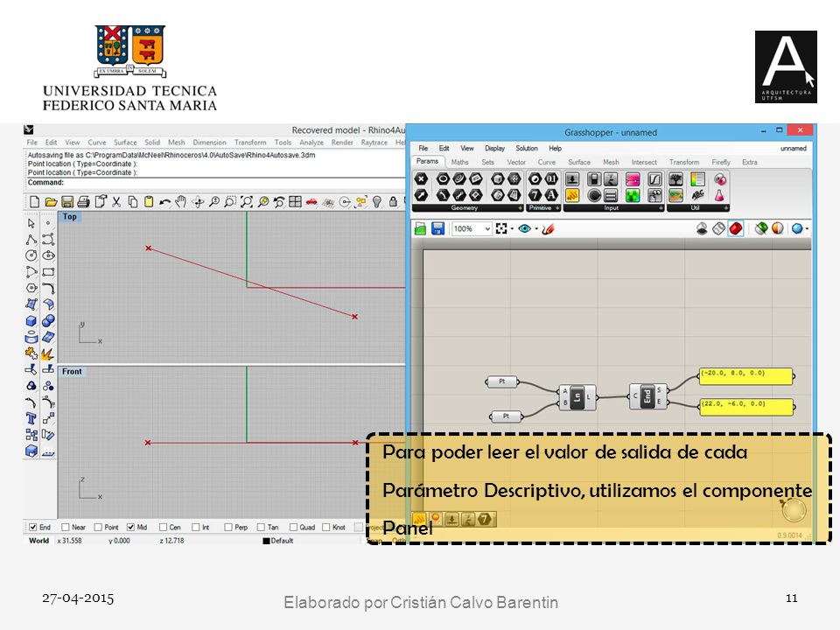The width and height of the screenshot is (840, 630).
Task: Click the yellow Panel icon in Grasshopper Input group
Action: click(572, 195)
